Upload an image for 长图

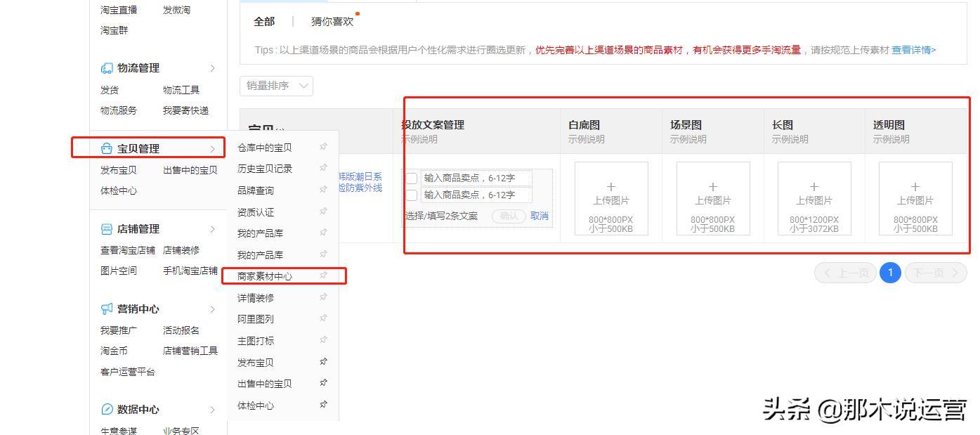tap(814, 198)
